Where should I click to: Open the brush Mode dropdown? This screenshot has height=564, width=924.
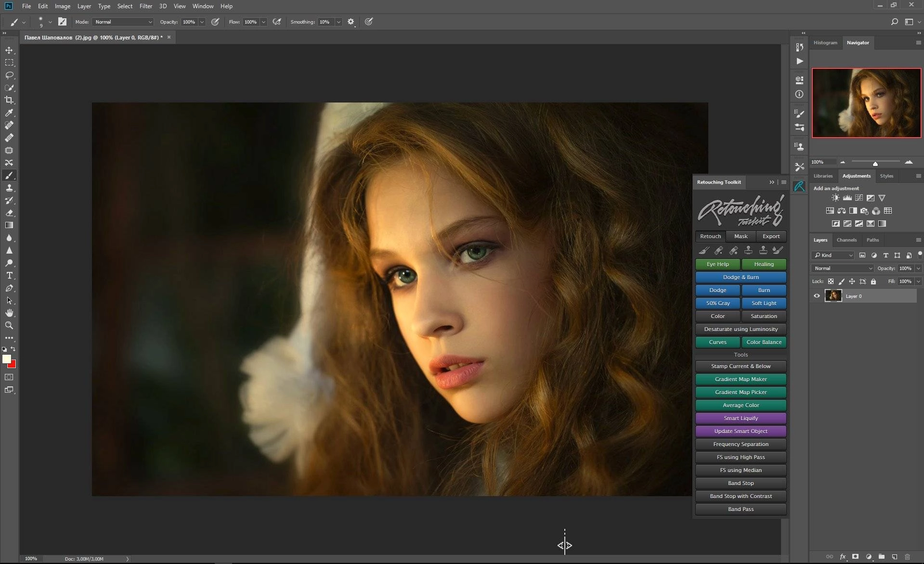123,22
